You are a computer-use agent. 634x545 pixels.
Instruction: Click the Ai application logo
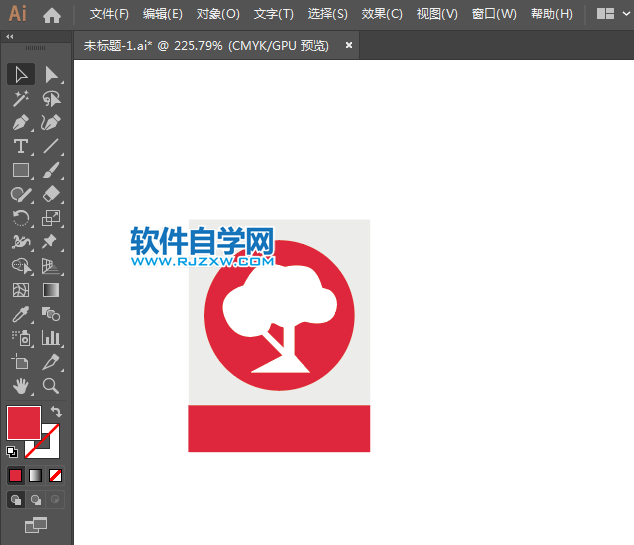pos(18,13)
